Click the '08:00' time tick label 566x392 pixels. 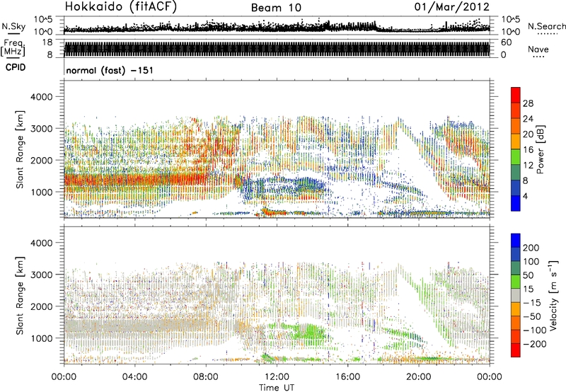point(206,377)
